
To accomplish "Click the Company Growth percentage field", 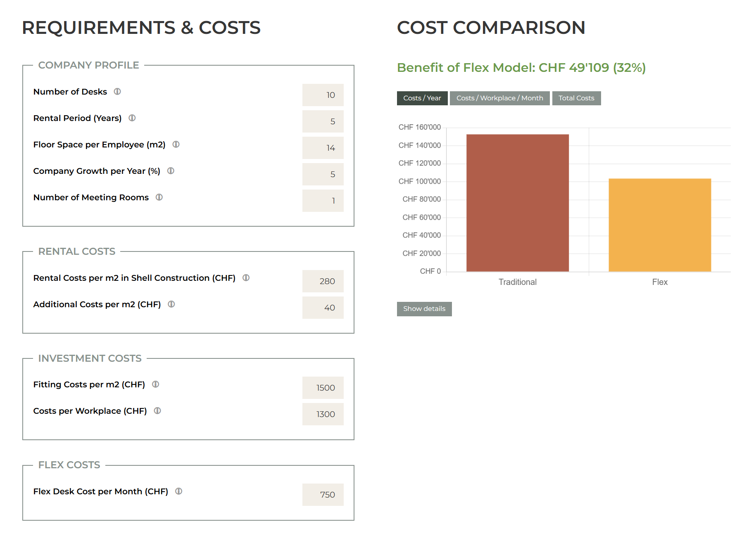I will coord(323,174).
